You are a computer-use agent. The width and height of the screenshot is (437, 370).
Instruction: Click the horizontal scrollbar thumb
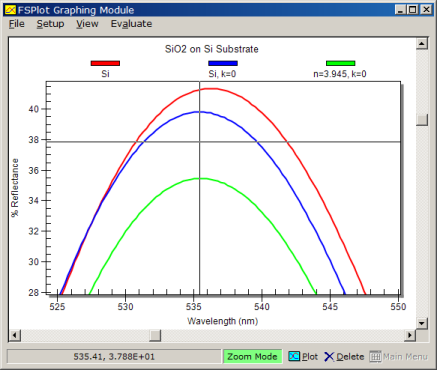[155, 335]
